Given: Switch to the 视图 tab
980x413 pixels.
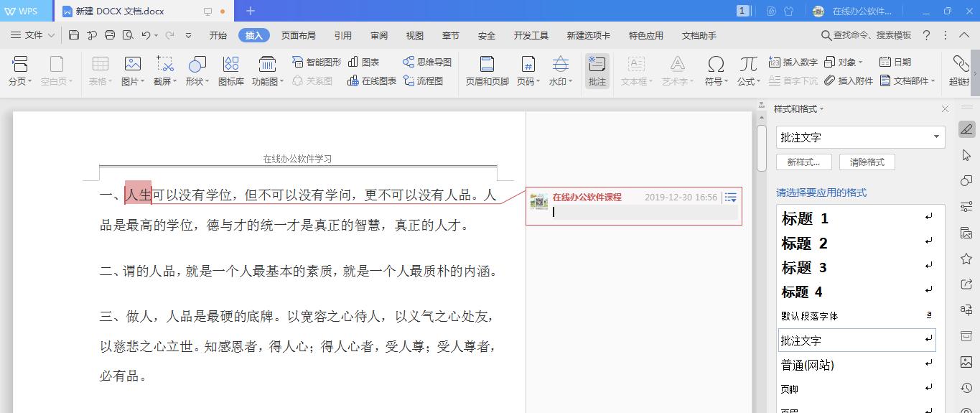Looking at the screenshot, I should [x=415, y=35].
